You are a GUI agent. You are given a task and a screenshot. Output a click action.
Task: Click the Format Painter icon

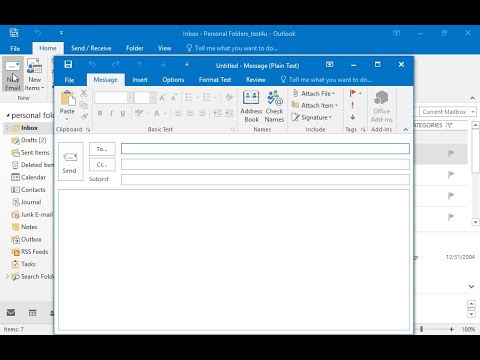(84, 116)
